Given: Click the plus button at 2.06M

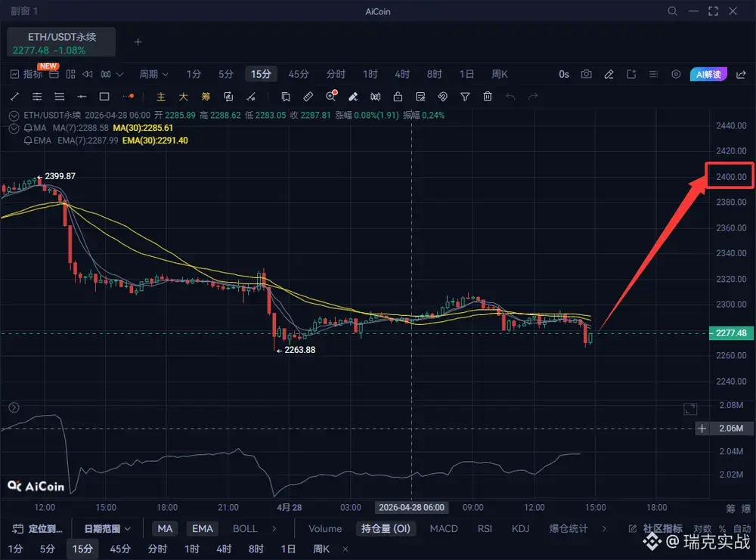Looking at the screenshot, I should click(x=702, y=429).
